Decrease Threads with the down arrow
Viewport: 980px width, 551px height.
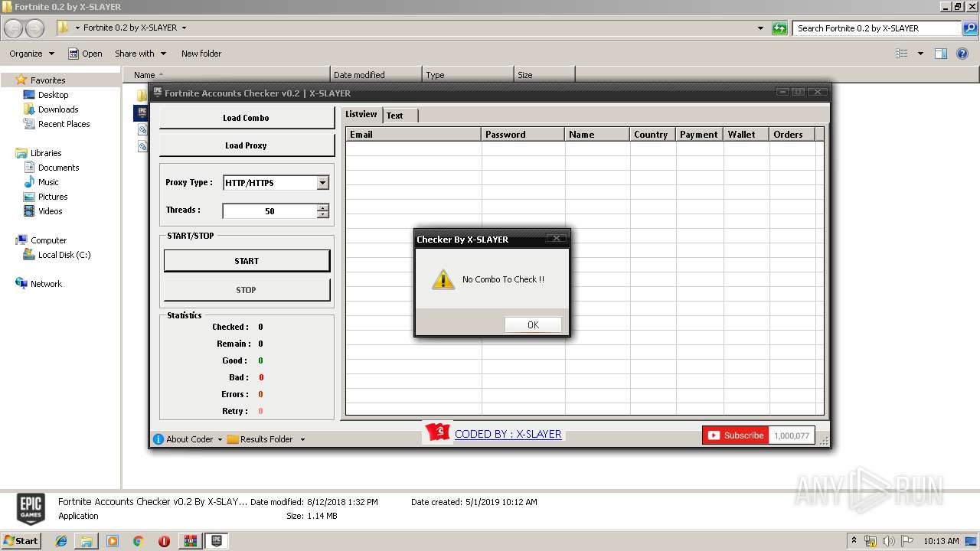[323, 214]
